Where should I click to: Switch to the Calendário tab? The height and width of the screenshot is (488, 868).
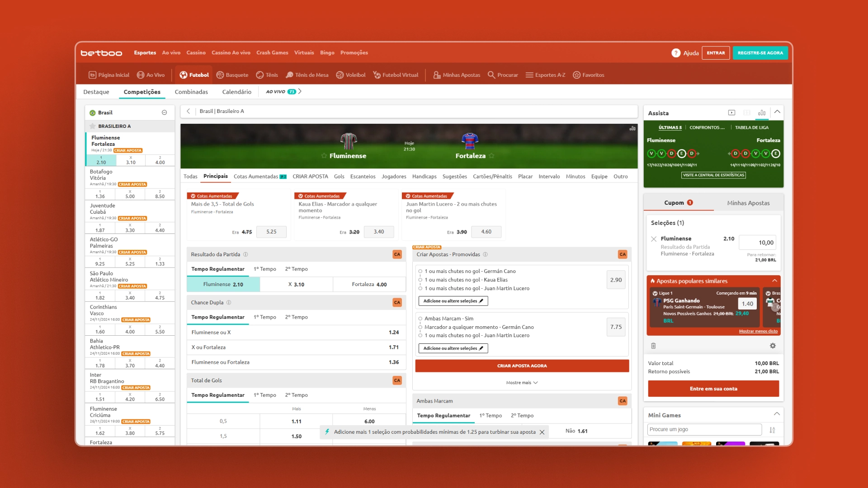click(236, 92)
